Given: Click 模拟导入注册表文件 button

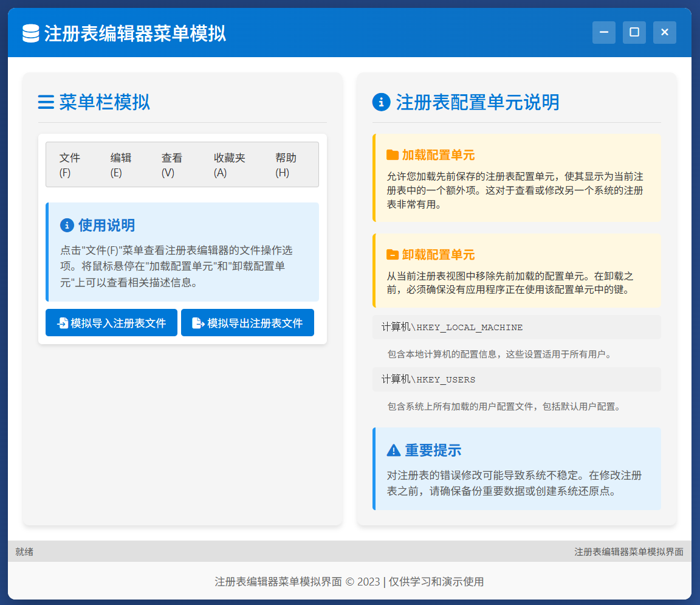Looking at the screenshot, I should pyautogui.click(x=112, y=323).
